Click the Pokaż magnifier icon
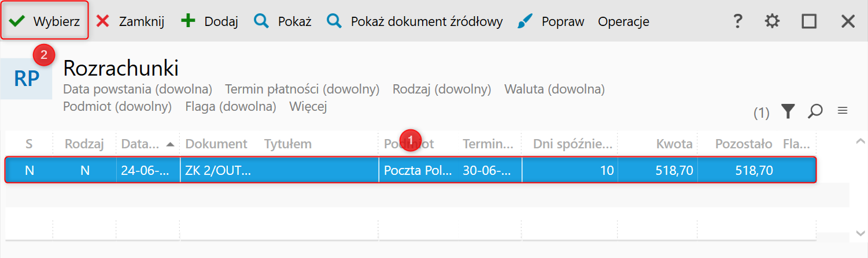The image size is (868, 258). (x=262, y=21)
